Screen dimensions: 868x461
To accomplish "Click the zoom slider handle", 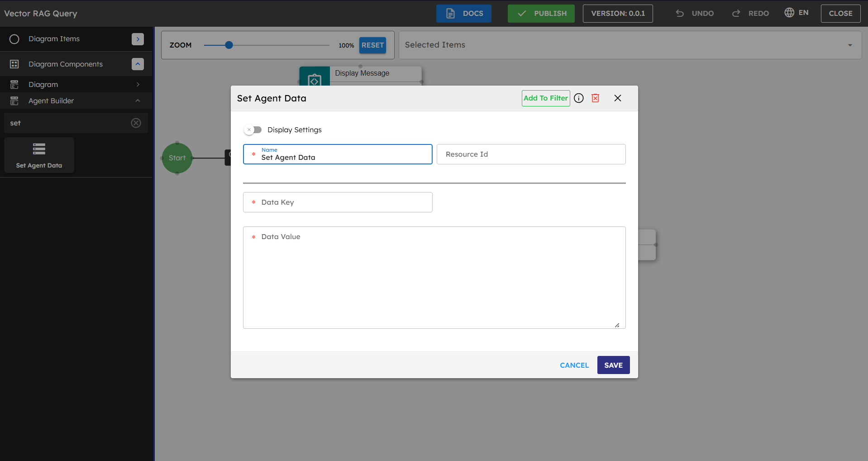I will pos(229,45).
